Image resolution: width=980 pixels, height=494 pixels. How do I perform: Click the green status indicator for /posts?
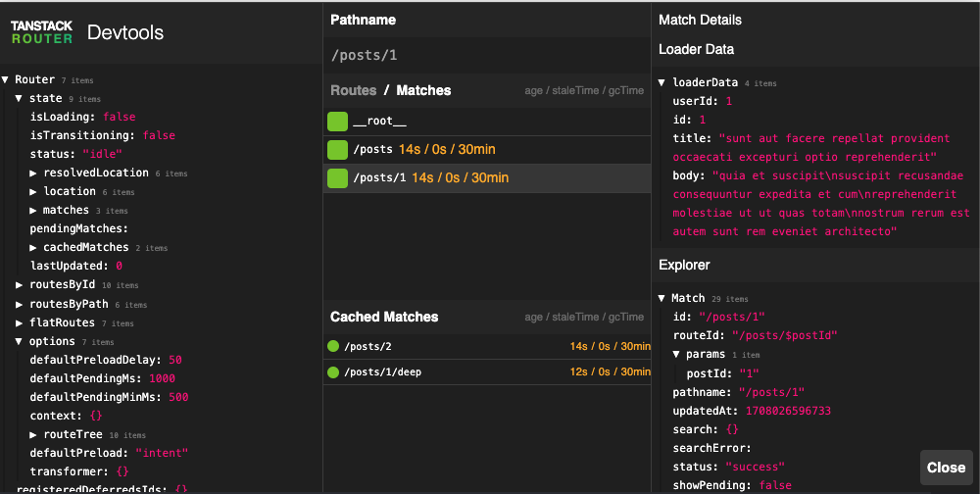337,150
